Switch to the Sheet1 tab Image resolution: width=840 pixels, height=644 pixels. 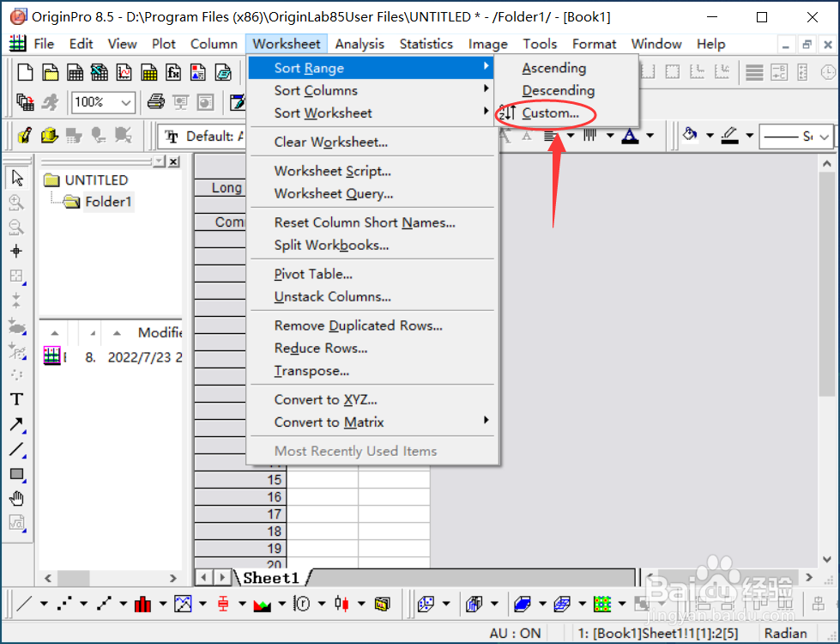pyautogui.click(x=270, y=578)
